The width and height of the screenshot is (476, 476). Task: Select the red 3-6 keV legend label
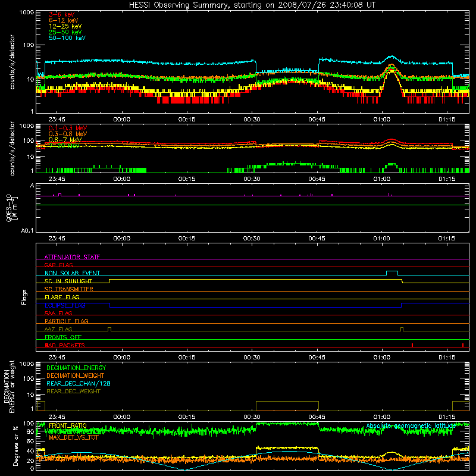pyautogui.click(x=62, y=14)
